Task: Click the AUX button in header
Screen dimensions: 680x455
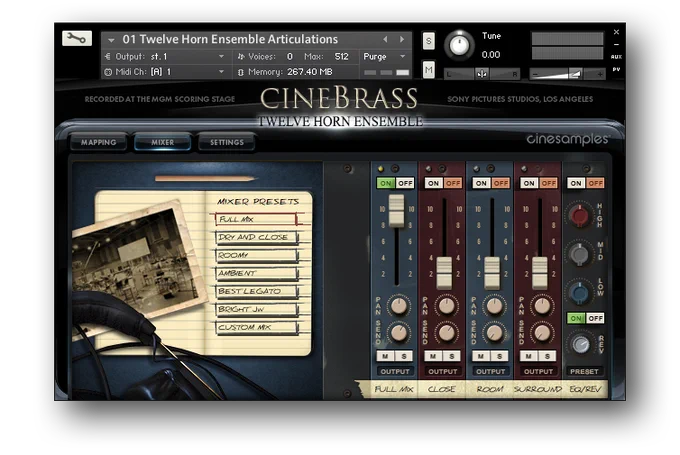Action: point(616,57)
